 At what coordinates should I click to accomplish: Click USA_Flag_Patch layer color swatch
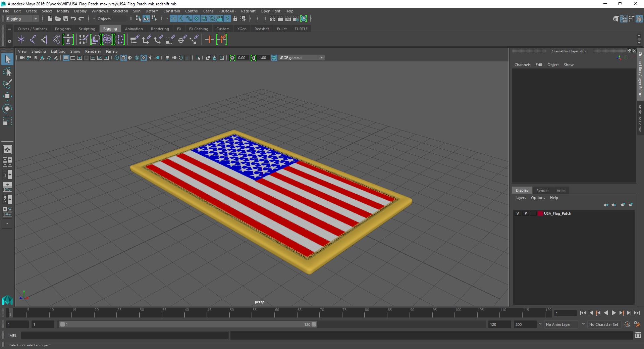[540, 213]
